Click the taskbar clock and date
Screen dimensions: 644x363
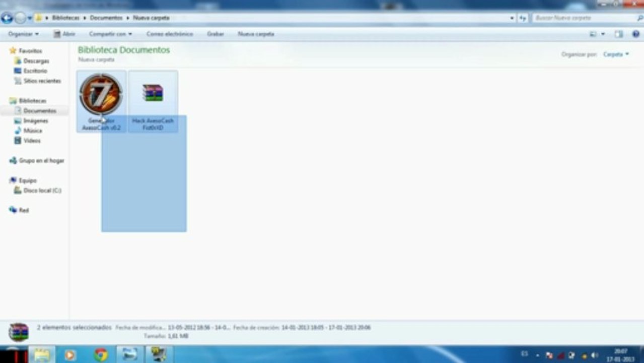click(x=620, y=355)
